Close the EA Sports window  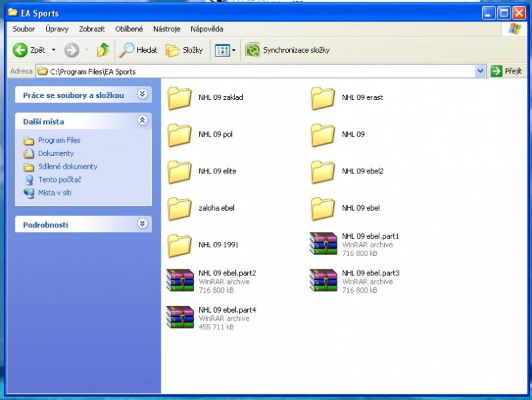coord(519,13)
